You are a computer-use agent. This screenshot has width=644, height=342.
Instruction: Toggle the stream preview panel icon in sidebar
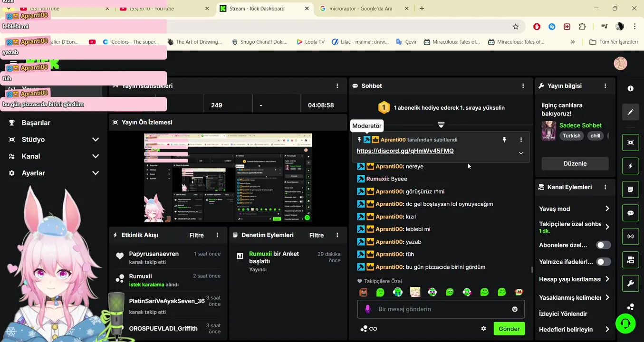click(630, 142)
